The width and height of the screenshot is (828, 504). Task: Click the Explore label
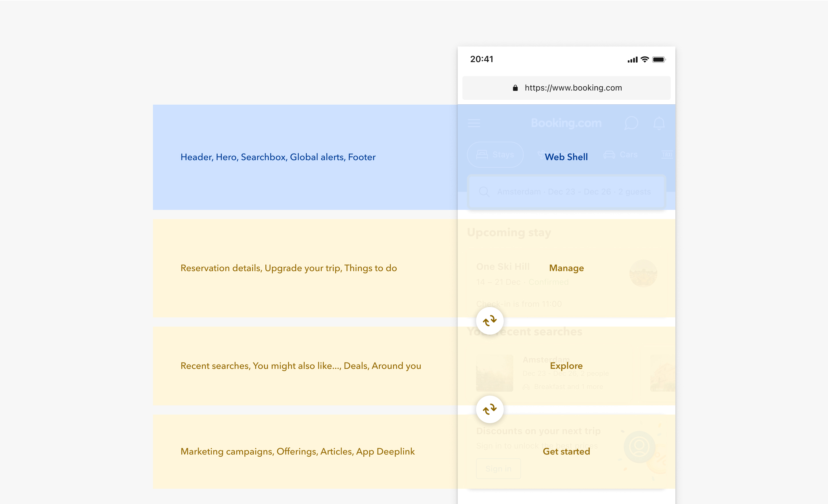(567, 366)
